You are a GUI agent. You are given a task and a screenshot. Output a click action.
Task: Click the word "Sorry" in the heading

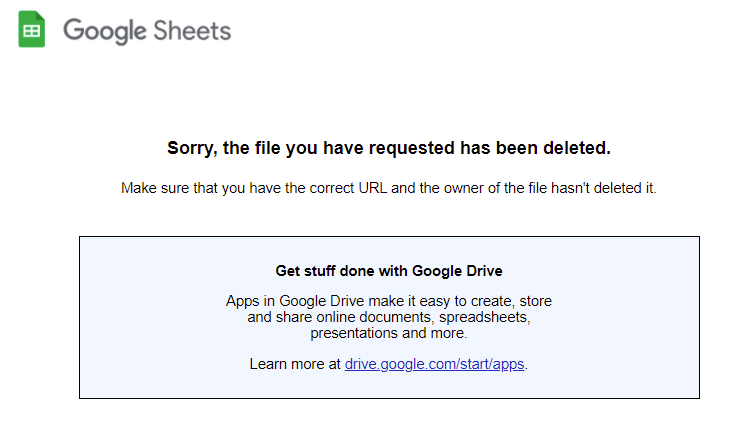click(x=190, y=148)
